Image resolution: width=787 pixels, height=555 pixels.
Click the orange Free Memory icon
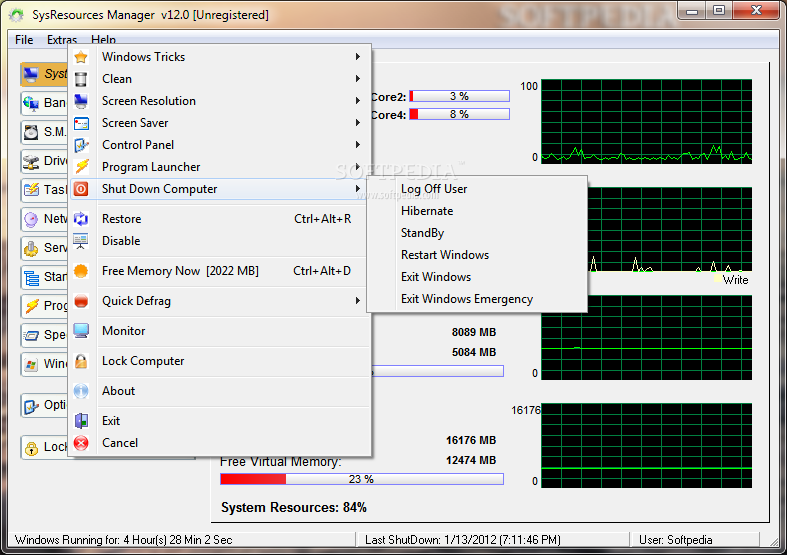click(81, 271)
